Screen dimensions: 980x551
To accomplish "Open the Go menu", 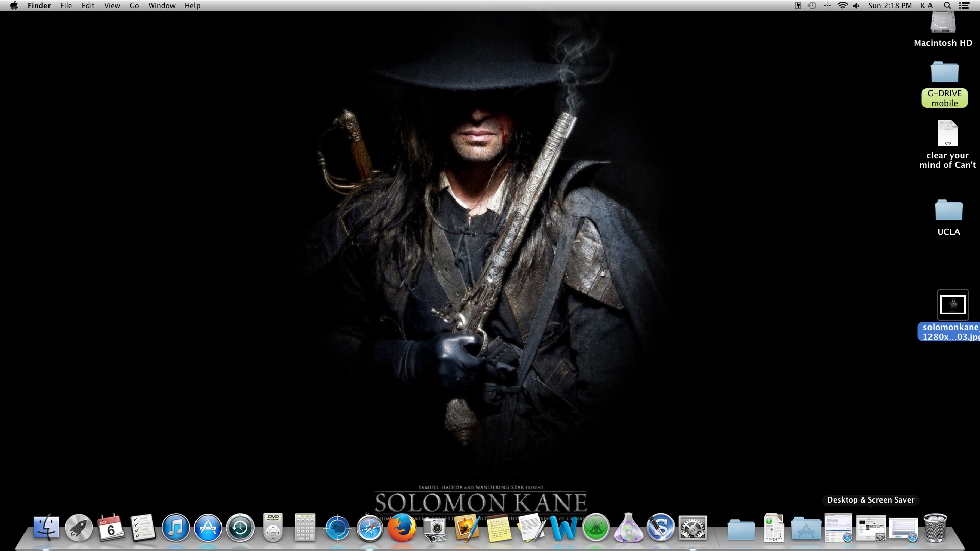I will pos(134,6).
